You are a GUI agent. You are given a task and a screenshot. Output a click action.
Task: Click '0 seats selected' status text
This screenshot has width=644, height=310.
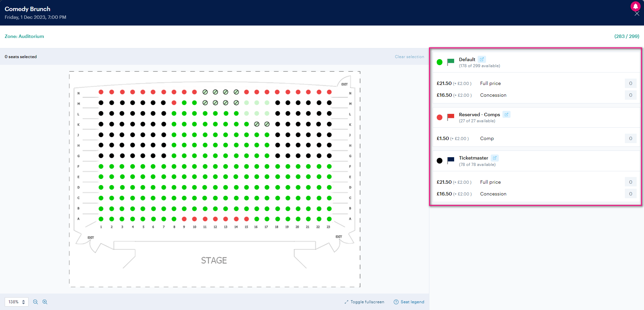pos(21,57)
